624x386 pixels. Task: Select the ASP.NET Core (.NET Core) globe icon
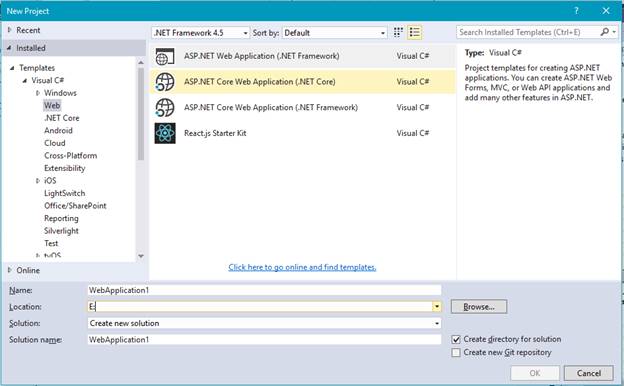coord(165,82)
